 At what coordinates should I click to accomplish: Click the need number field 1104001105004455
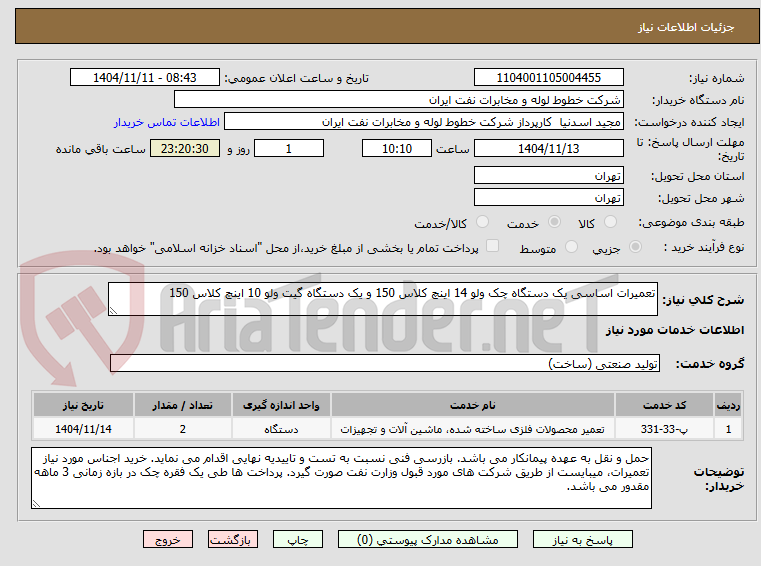pos(548,78)
